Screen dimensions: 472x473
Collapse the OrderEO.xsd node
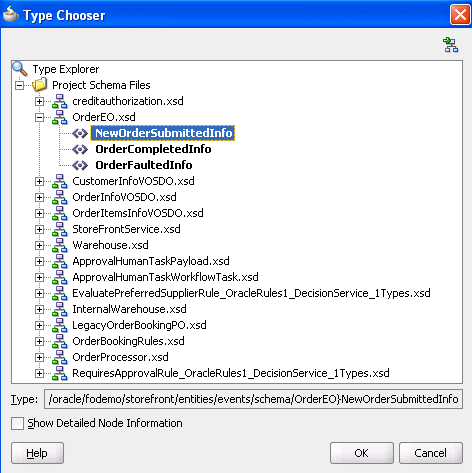(39, 117)
